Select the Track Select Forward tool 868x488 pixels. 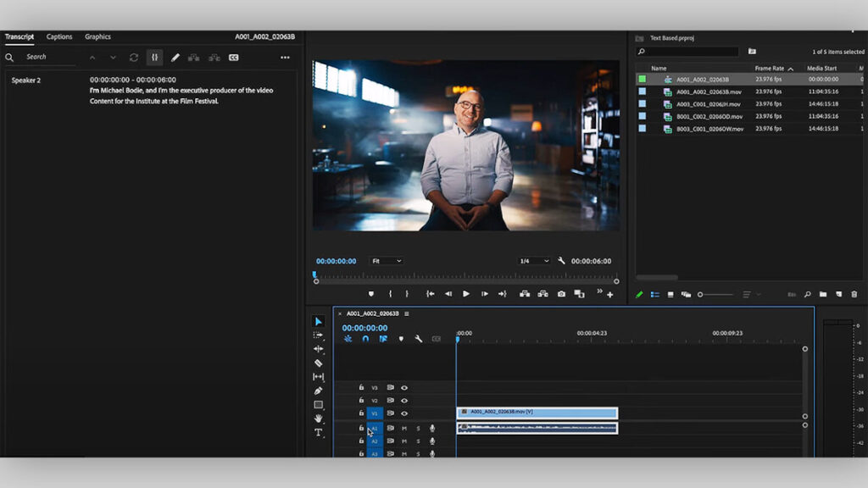(x=319, y=335)
